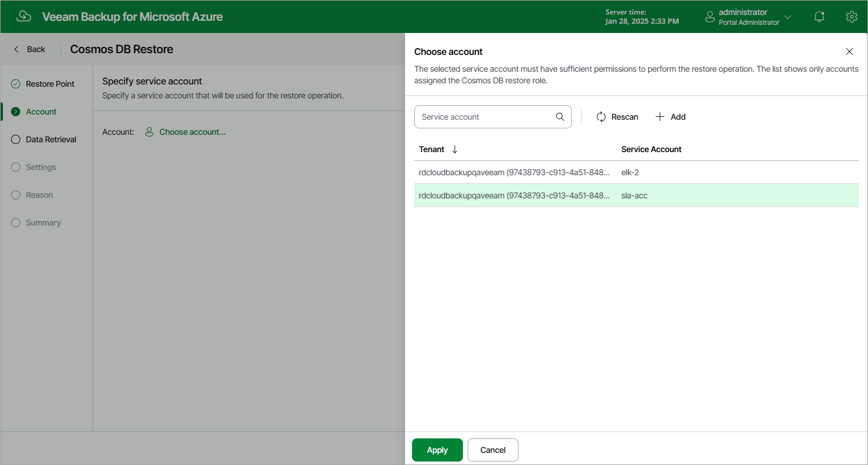Rescan the service accounts list
Image resolution: width=868 pixels, height=465 pixels.
click(617, 117)
